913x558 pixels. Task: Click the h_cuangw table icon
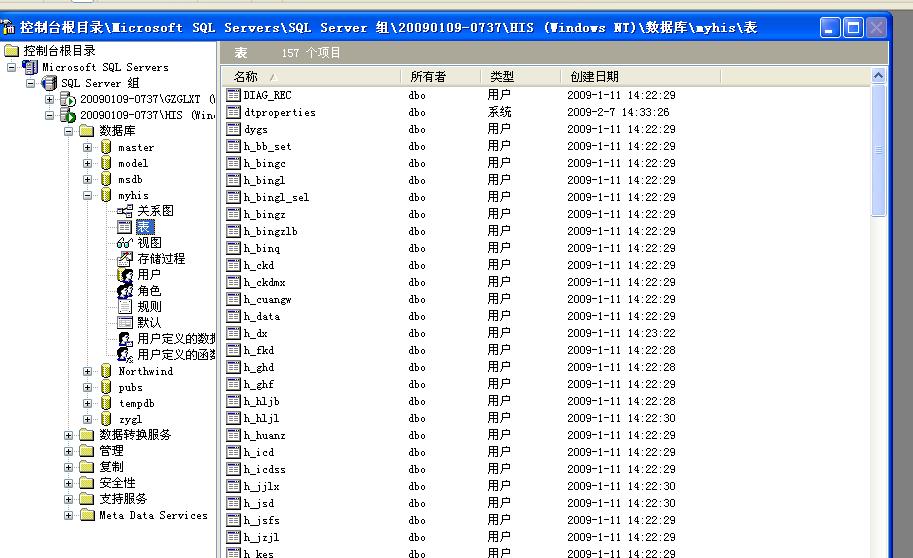coord(233,299)
